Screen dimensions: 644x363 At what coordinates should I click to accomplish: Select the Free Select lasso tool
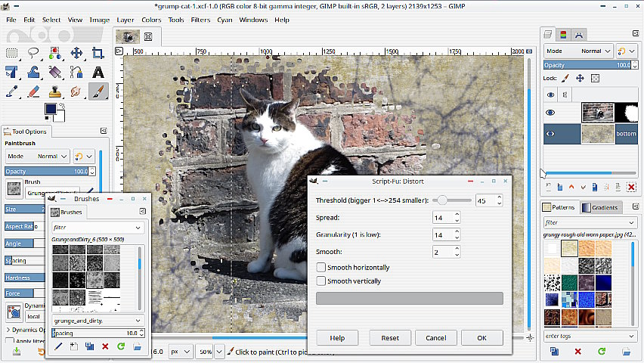click(x=33, y=53)
